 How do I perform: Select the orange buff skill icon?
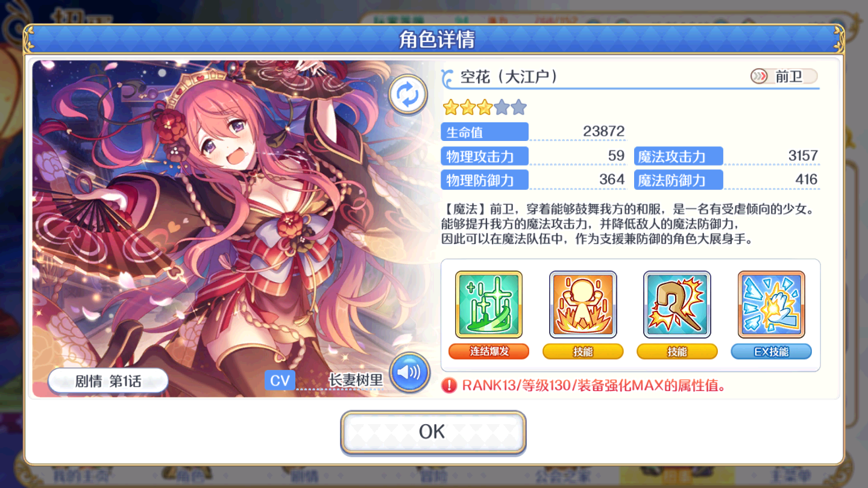click(583, 304)
